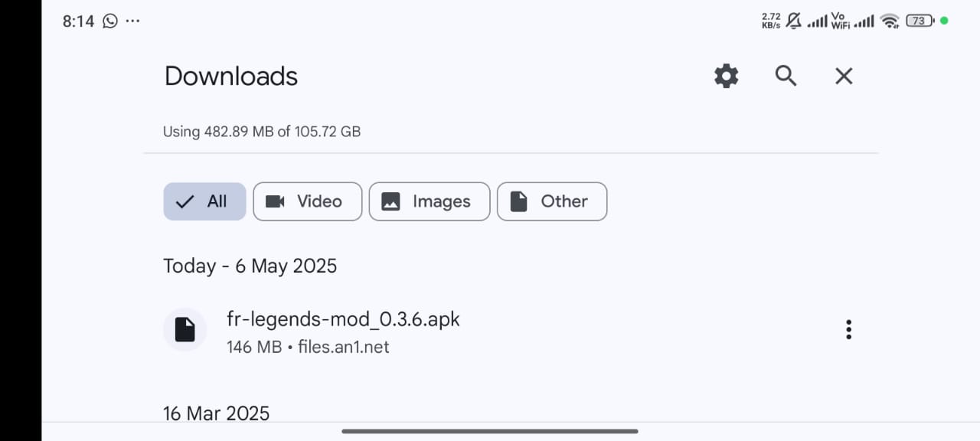
Task: Filter downloads by Images
Action: pos(430,201)
